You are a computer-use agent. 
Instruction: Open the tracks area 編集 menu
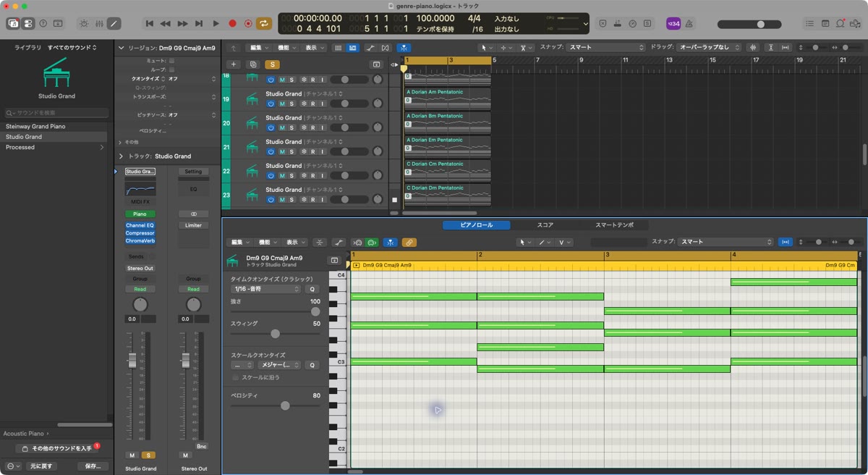tap(258, 48)
